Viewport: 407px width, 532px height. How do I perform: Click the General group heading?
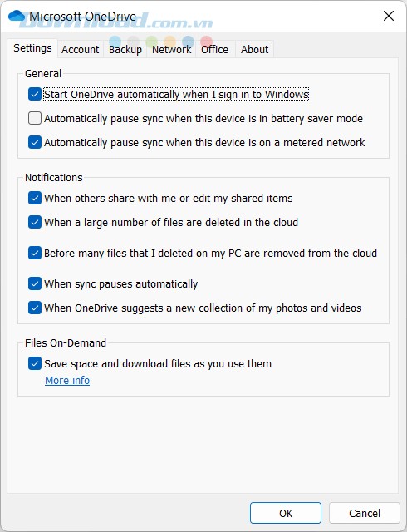[43, 74]
